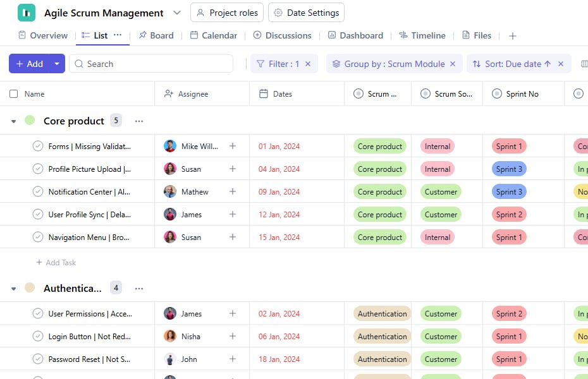Remove the Due date sort
Image resolution: width=588 pixels, height=379 pixels.
point(561,64)
